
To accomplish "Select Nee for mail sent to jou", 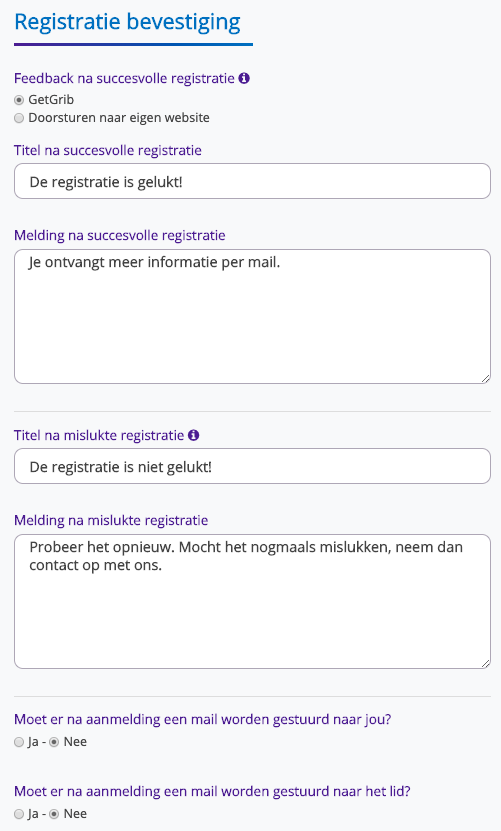I will click(54, 742).
